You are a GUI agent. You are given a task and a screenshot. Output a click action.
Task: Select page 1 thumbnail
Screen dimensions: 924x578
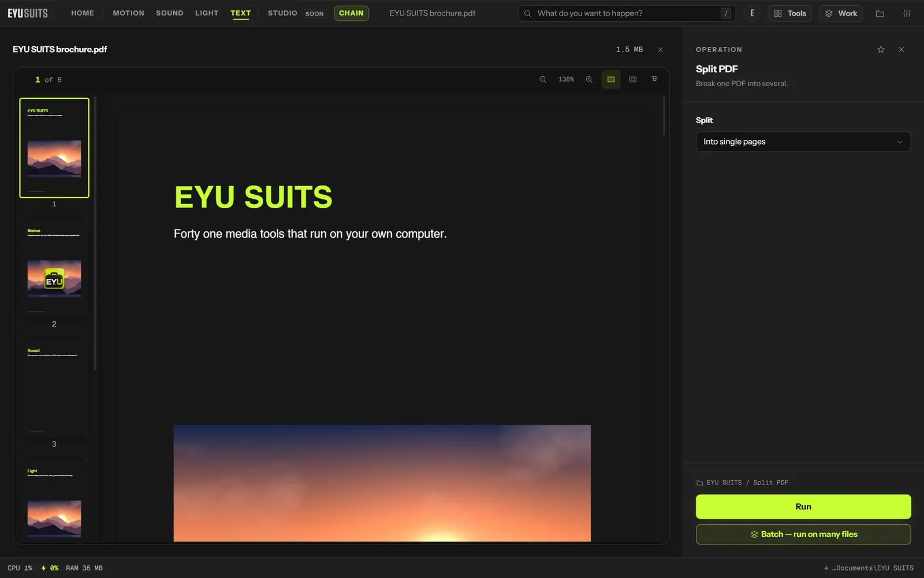[x=54, y=148]
